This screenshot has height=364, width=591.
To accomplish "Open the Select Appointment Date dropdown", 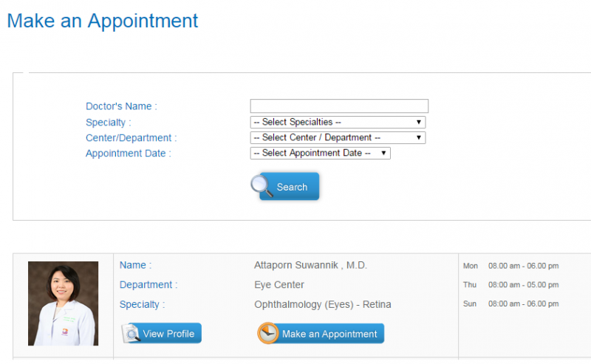I will (320, 154).
